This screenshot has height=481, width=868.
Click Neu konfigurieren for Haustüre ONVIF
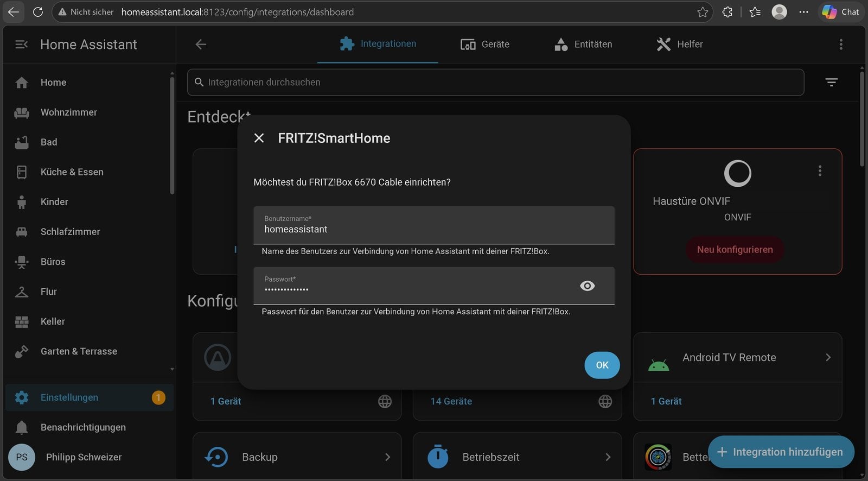point(735,250)
